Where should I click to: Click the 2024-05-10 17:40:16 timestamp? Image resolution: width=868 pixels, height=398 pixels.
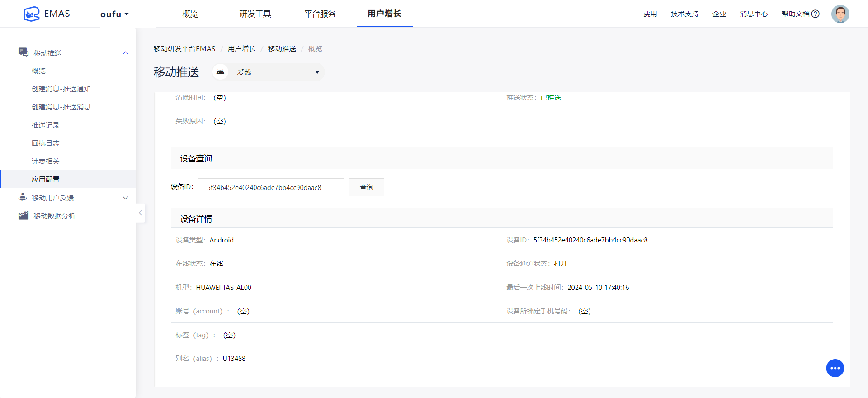pos(598,287)
